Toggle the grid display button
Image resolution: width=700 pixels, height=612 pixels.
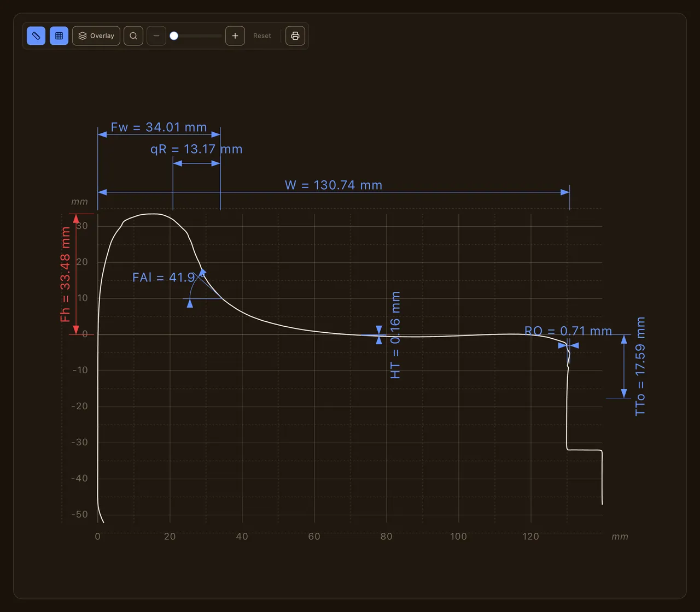click(x=59, y=36)
